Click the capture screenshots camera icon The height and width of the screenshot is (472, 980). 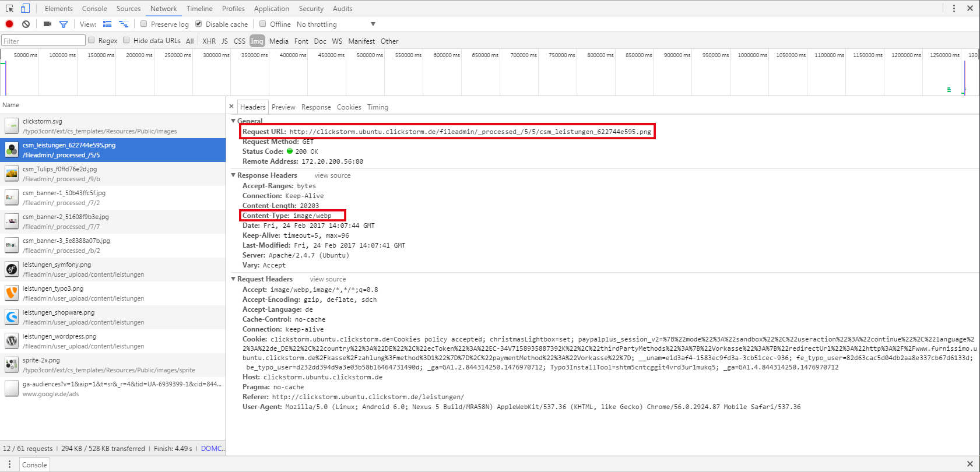pyautogui.click(x=47, y=24)
